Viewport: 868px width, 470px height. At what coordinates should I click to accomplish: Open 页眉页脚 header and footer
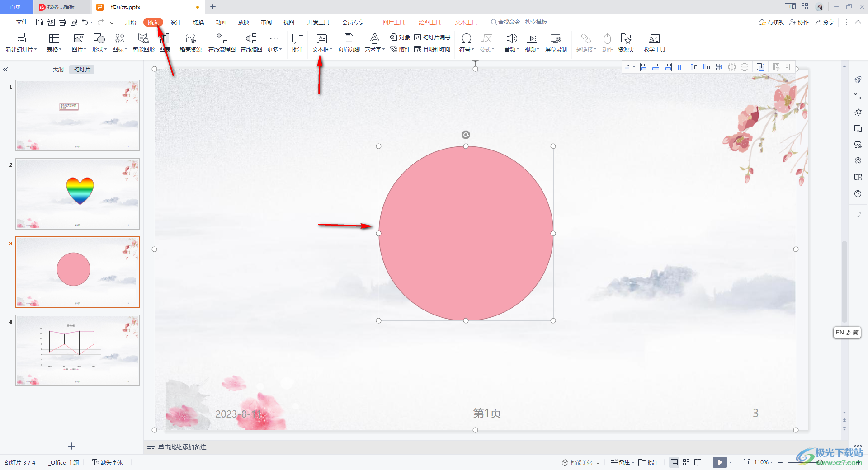point(349,43)
